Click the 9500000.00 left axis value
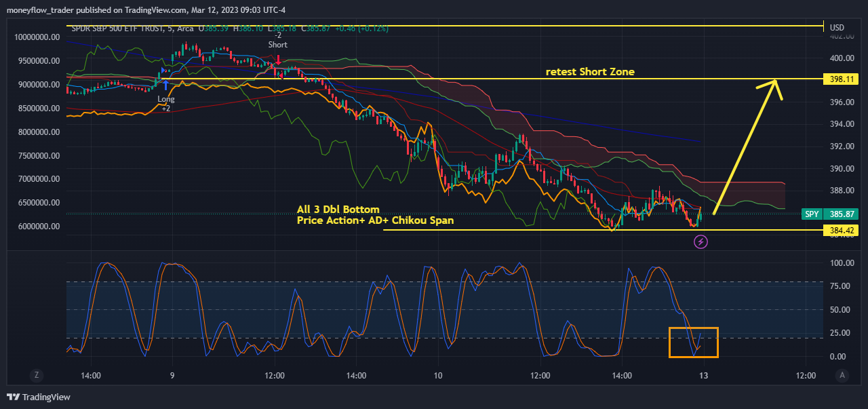The image size is (868, 409). 40,60
